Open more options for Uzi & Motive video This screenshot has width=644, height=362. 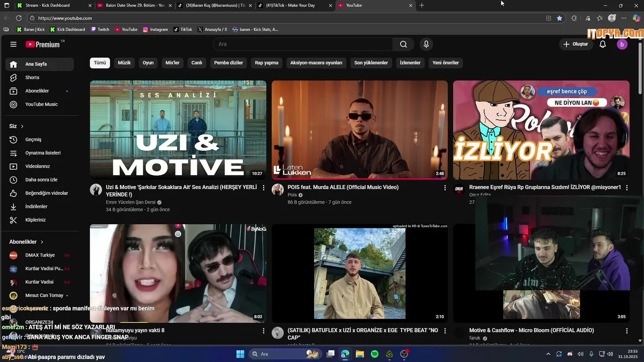tap(264, 188)
